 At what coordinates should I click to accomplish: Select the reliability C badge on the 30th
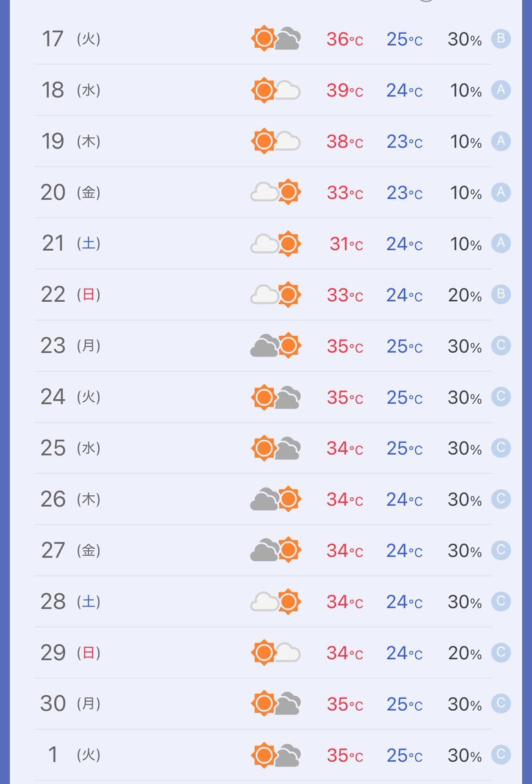click(x=501, y=704)
